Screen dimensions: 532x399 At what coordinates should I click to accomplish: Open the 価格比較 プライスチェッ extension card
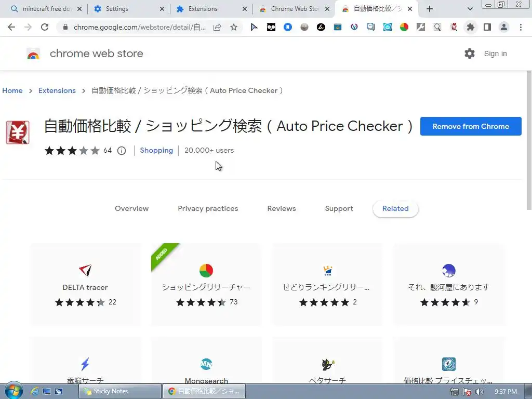point(448,361)
